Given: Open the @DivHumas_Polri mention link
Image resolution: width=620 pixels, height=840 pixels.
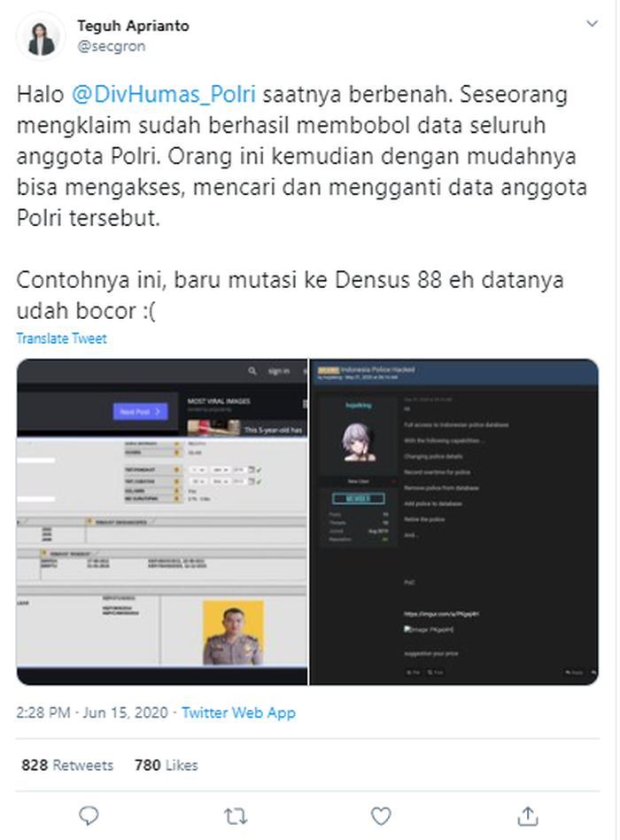Looking at the screenshot, I should [x=163, y=94].
